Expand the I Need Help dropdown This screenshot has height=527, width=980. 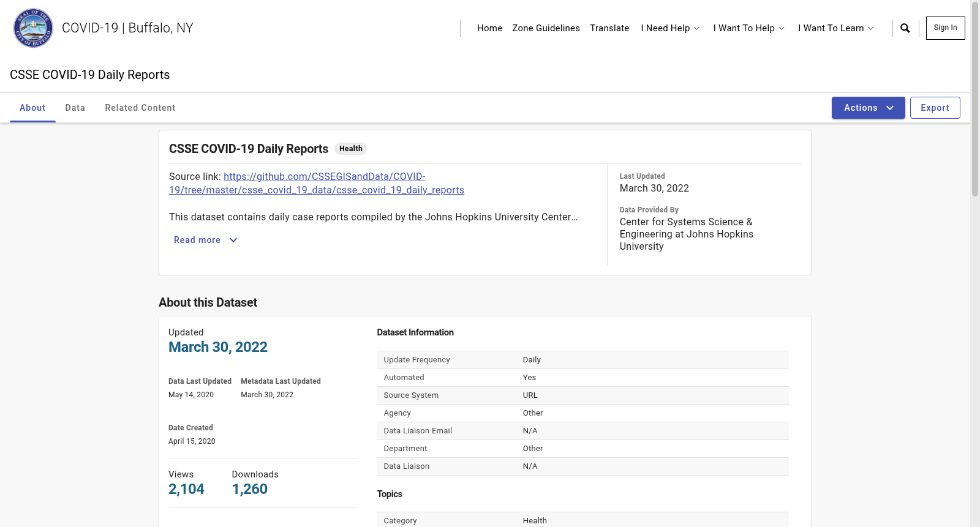point(670,28)
